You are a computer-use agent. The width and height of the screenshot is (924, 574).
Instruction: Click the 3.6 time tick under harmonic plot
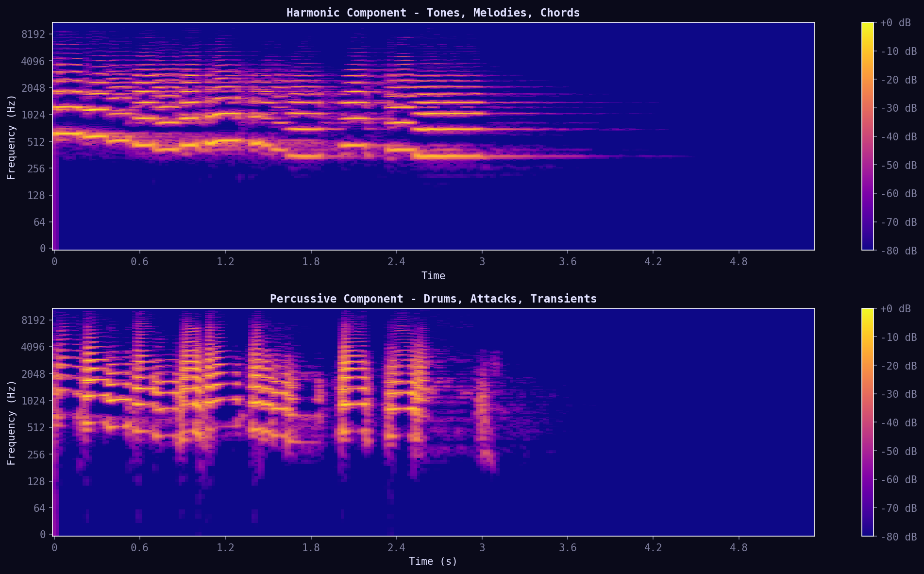click(x=567, y=262)
